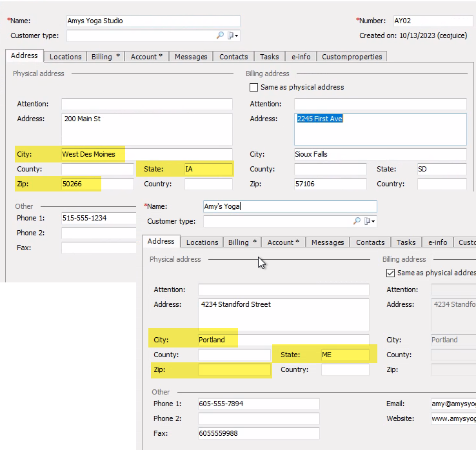The height and width of the screenshot is (450, 476).
Task: Click the City field showing West Des Moines
Action: coord(147,154)
